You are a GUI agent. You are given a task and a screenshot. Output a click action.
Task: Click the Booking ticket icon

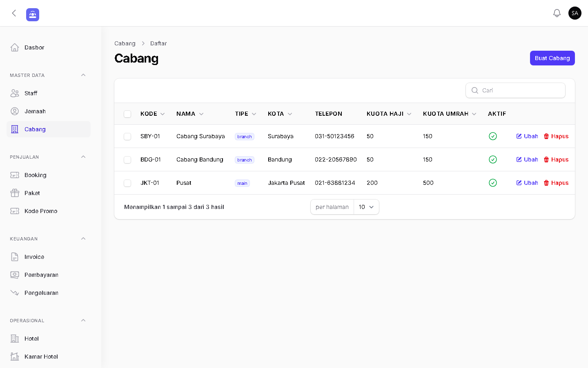pos(15,175)
